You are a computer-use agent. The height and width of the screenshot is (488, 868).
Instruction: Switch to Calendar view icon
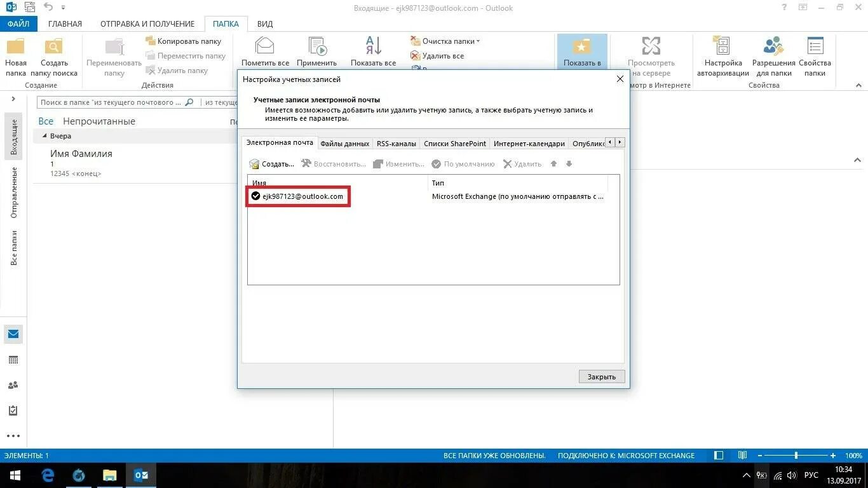pyautogui.click(x=13, y=360)
